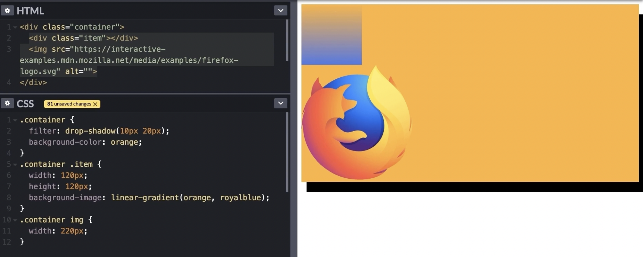Open the CSS panel settings gear
Screen dimensions: 644x257
pos(7,103)
